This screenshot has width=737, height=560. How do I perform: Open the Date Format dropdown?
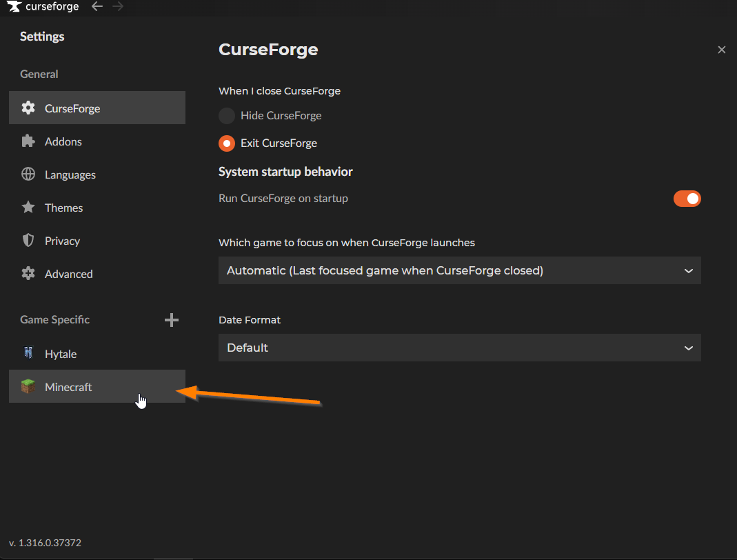(460, 348)
